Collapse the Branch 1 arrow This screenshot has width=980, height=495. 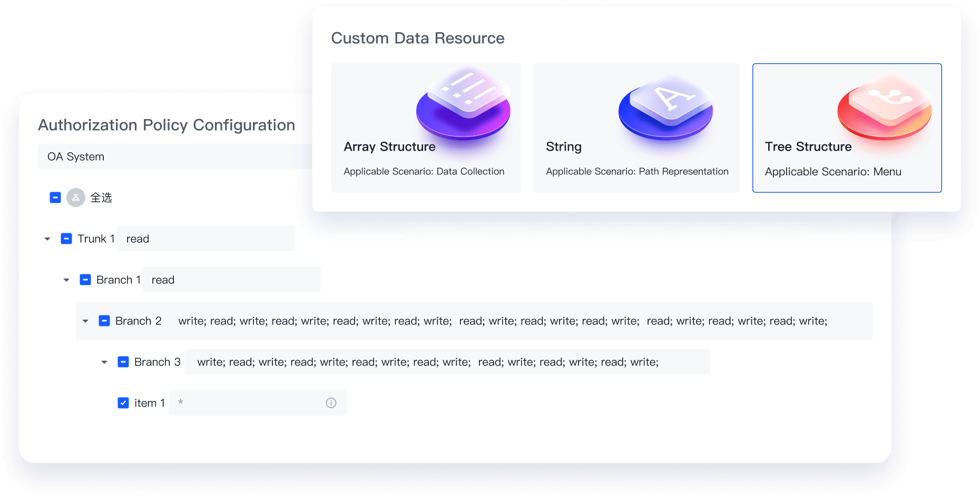tap(66, 280)
